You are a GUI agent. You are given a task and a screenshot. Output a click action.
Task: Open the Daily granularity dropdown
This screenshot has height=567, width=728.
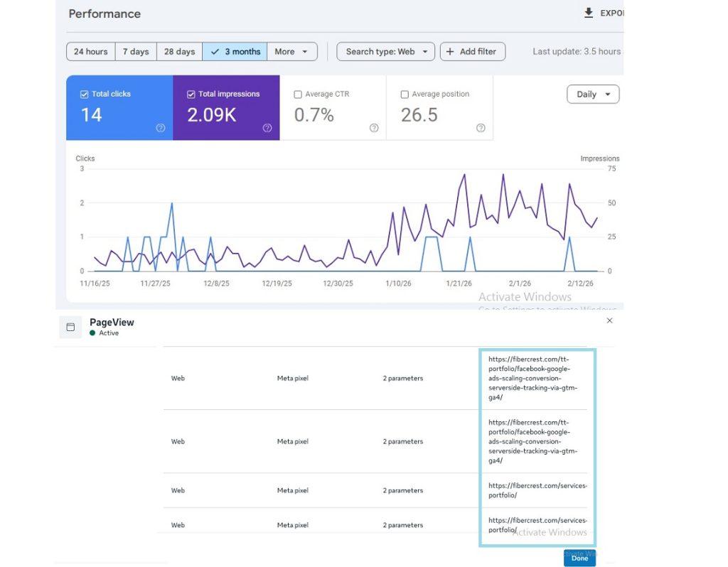(x=593, y=93)
